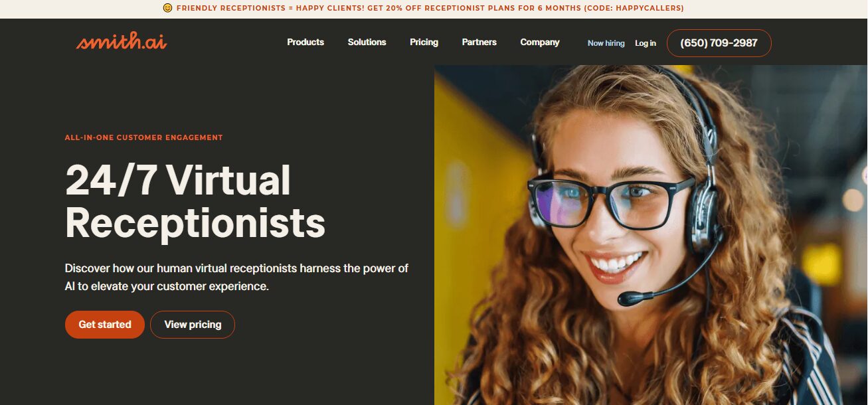Expand the Company navigation menu
Viewport: 868px width, 405px height.
pos(540,42)
